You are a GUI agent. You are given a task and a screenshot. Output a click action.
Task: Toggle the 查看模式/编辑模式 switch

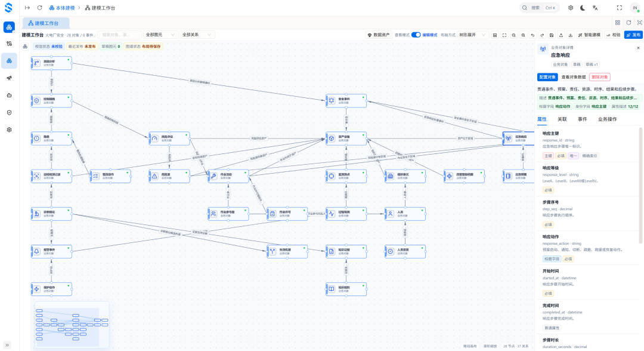(416, 35)
